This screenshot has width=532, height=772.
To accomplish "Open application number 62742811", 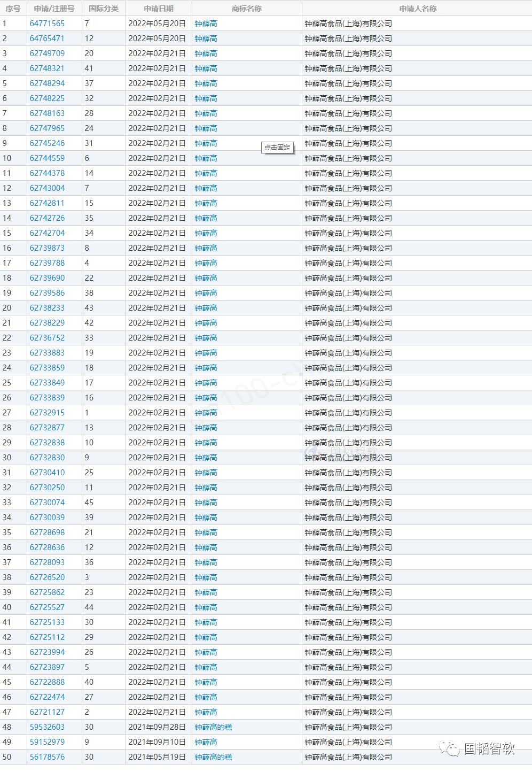I will tap(47, 203).
